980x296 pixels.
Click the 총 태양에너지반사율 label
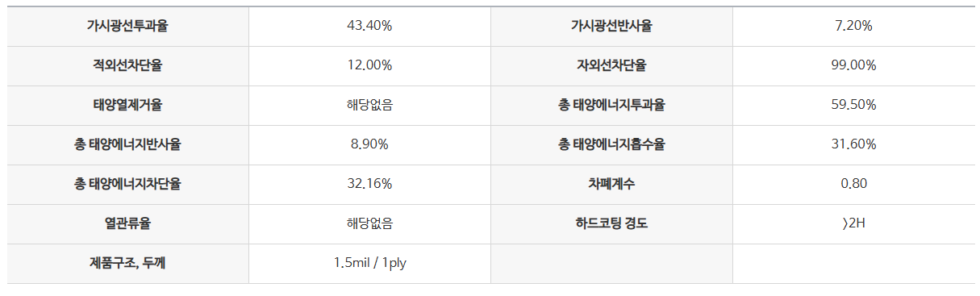(x=127, y=144)
